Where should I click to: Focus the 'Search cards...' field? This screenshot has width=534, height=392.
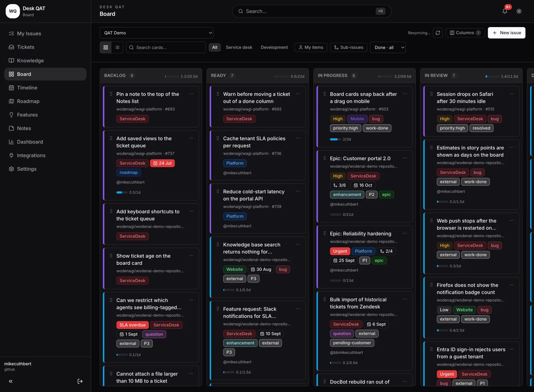[x=166, y=47]
